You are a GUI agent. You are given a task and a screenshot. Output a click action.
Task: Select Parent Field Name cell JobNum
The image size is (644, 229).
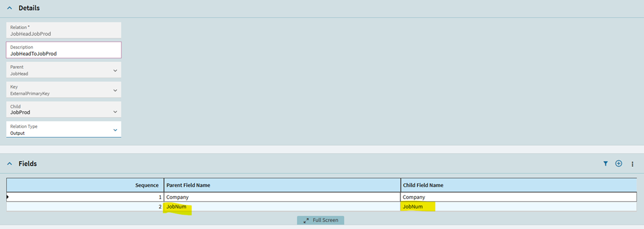(282, 207)
